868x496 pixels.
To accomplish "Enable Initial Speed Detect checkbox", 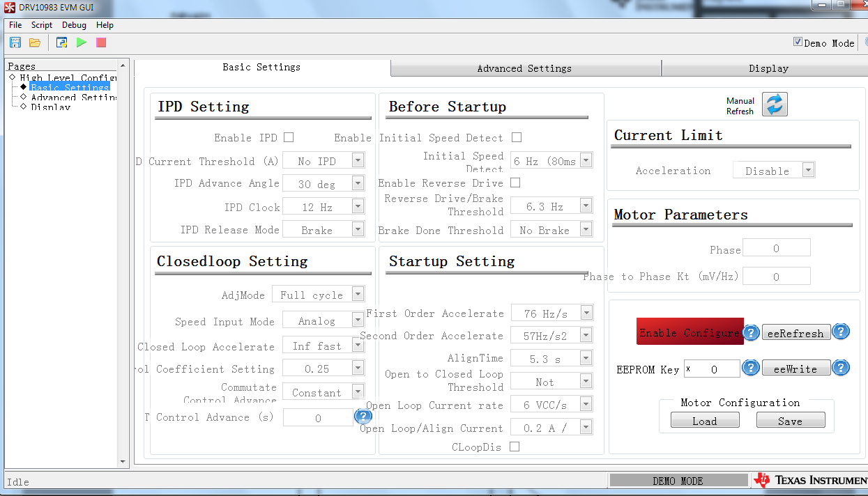I will tap(517, 137).
